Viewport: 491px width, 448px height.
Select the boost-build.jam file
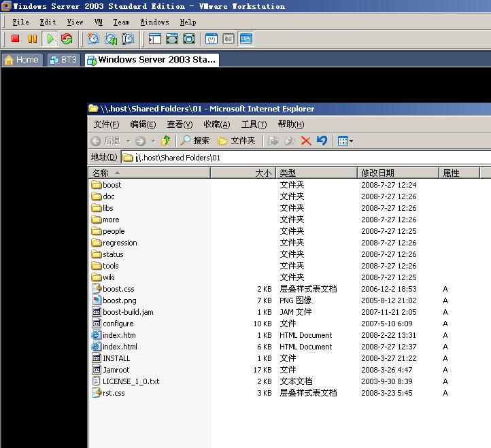[122, 312]
